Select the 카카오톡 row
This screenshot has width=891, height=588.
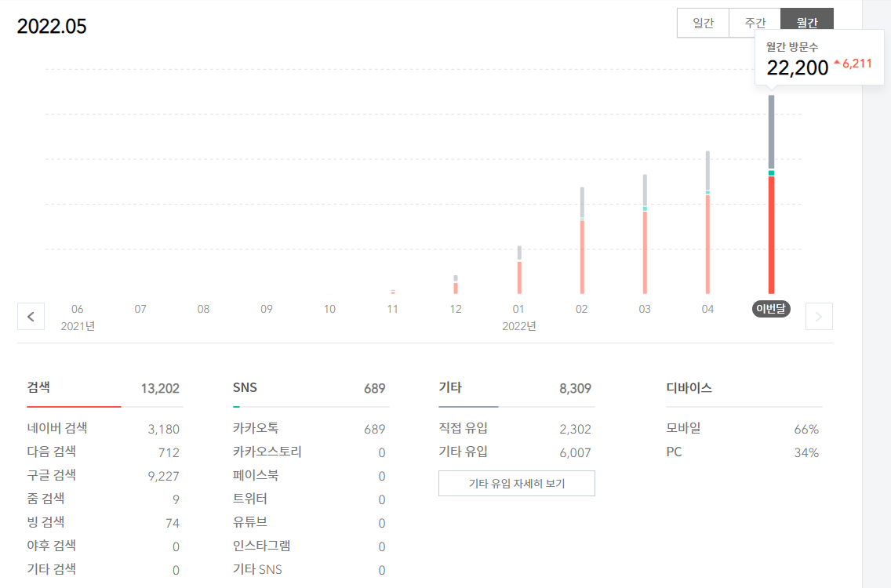[309, 429]
